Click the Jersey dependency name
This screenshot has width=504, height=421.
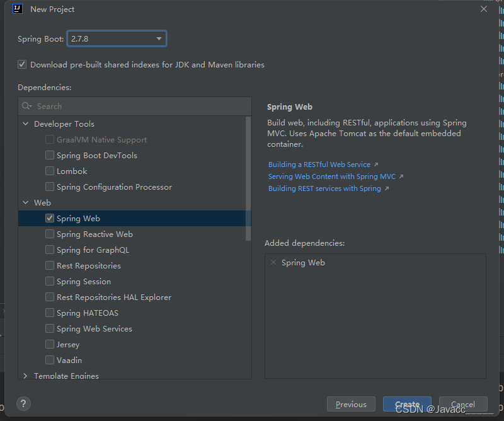[x=68, y=345]
